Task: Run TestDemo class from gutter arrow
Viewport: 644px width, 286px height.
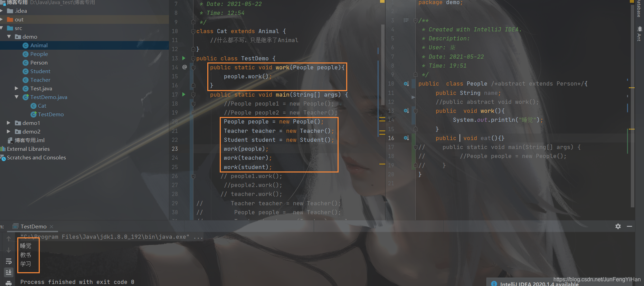Action: pyautogui.click(x=184, y=58)
